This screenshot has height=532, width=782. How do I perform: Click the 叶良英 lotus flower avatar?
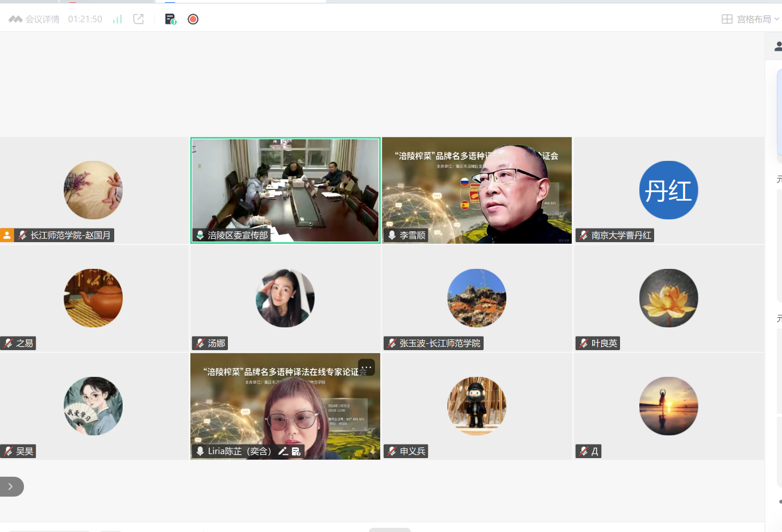coord(668,298)
